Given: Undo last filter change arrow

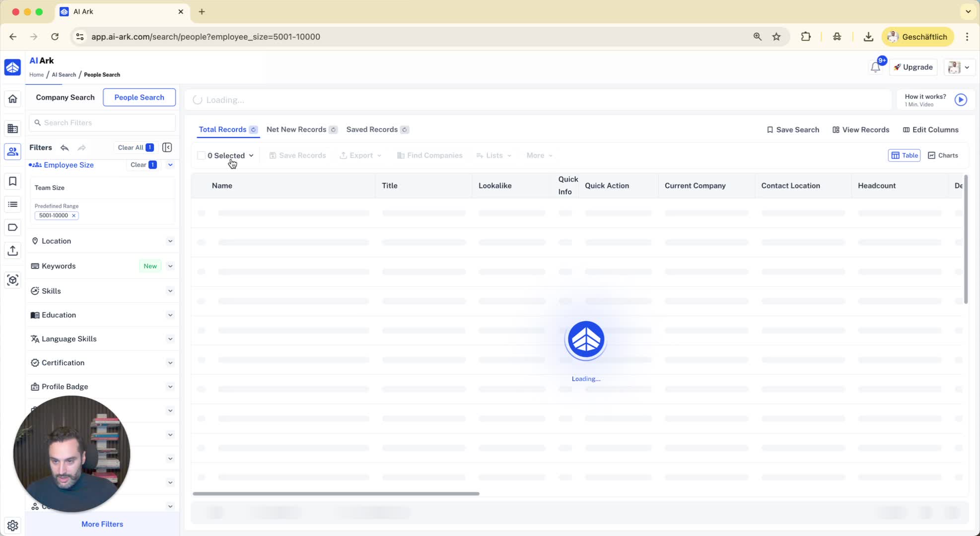Looking at the screenshot, I should pos(65,147).
